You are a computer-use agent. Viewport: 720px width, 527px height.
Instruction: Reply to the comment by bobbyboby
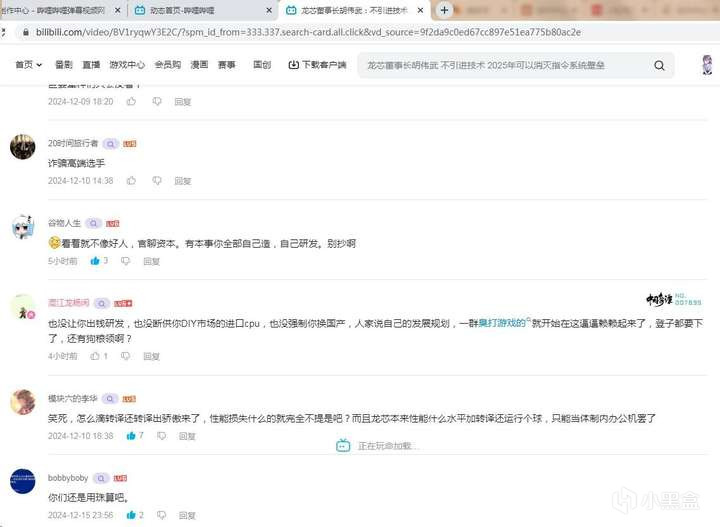click(187, 516)
